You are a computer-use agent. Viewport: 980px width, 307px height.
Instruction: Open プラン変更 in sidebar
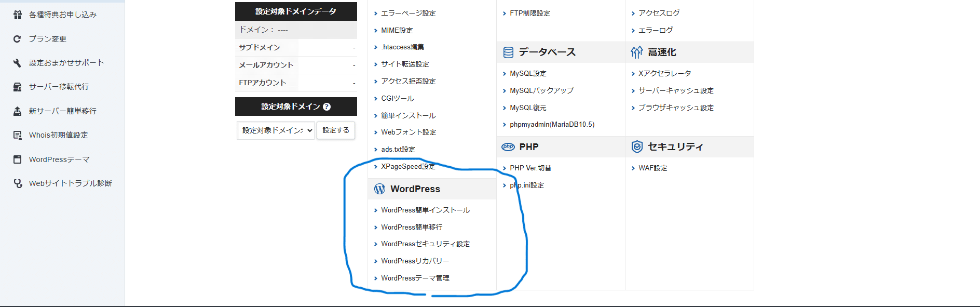[x=48, y=39]
